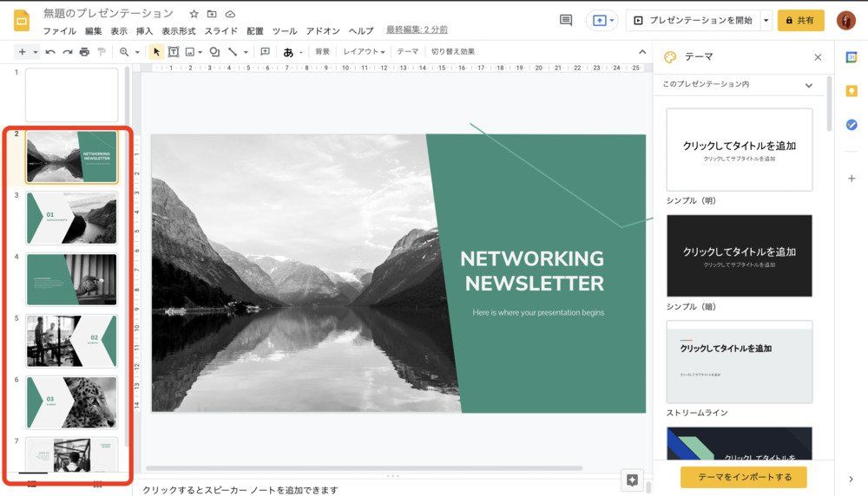Screen dimensions: 868x496
Task: Click the 共有 share button
Action: point(800,20)
